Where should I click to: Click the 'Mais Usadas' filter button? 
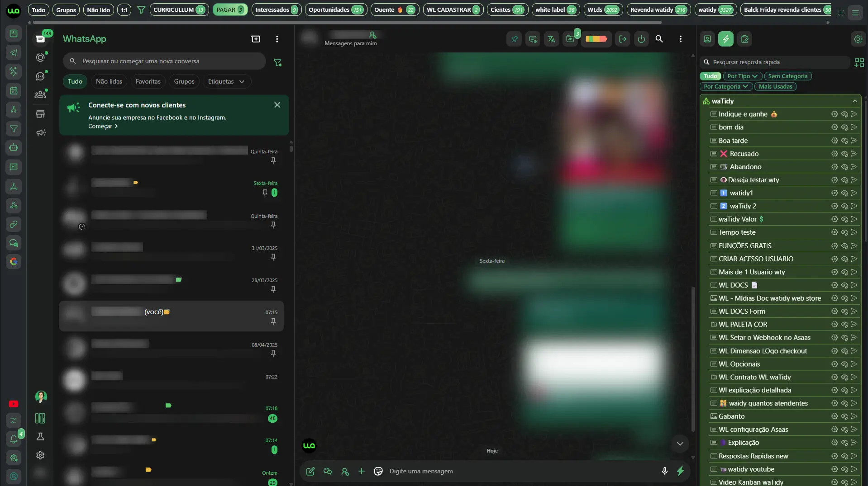(775, 86)
